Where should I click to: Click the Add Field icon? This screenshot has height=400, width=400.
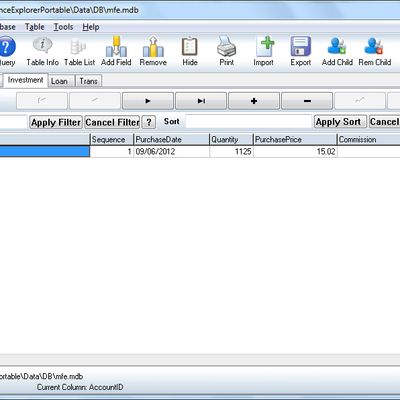116,46
